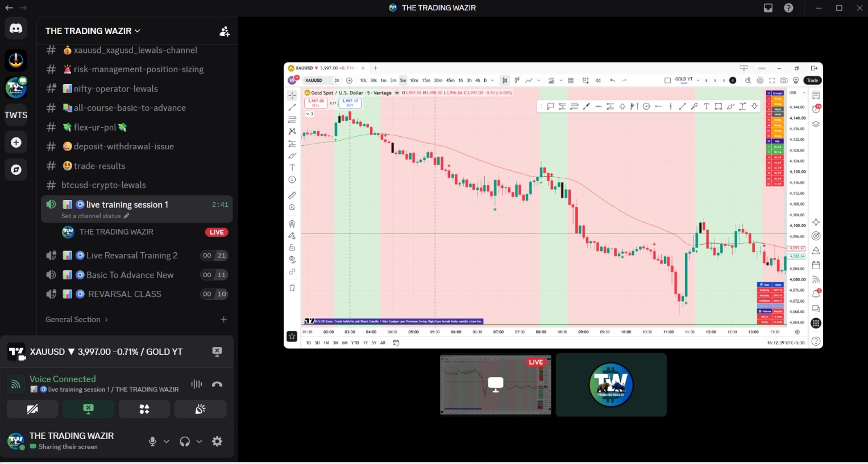Open the soundboard
Image resolution: width=868 pixels, height=464 pixels.
point(200,409)
